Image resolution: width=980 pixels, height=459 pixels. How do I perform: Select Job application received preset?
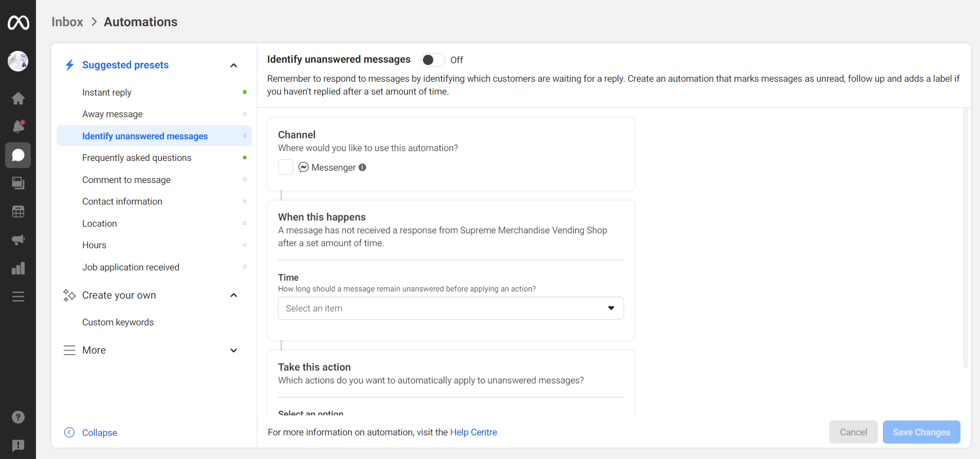[x=154, y=267]
